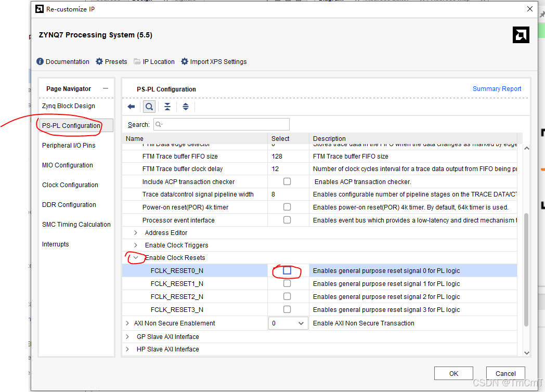Click the Re-customize IP title bar icon
Viewport: 545px width, 392px height.
click(x=40, y=9)
